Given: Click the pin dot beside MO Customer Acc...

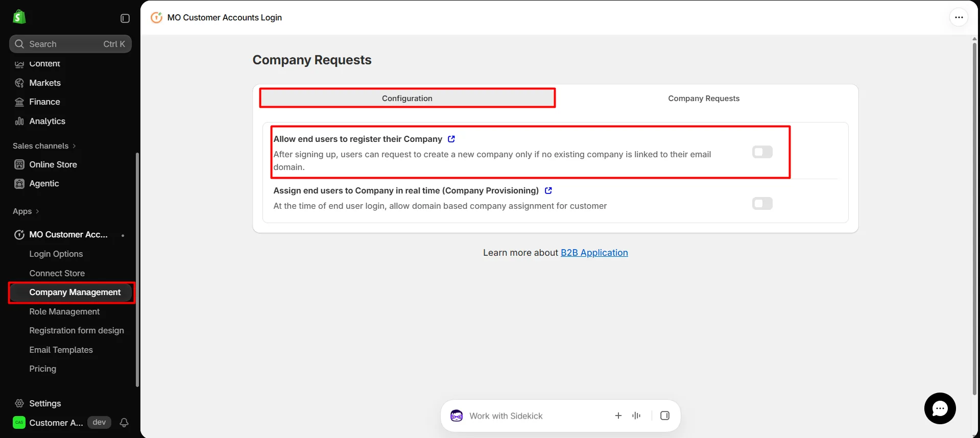Looking at the screenshot, I should point(123,235).
